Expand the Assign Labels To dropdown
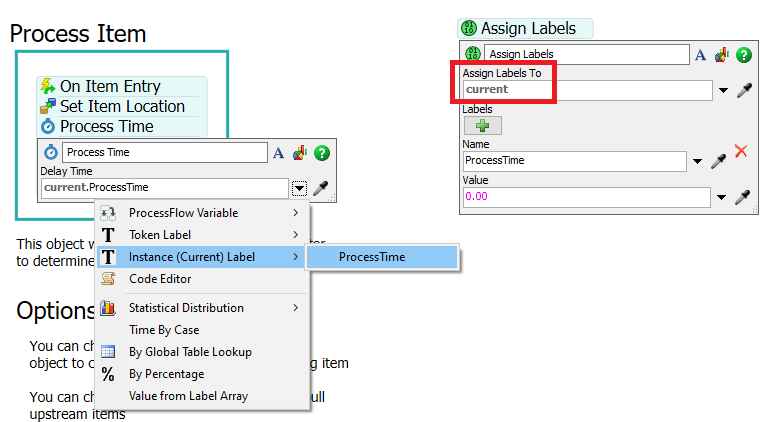The height and width of the screenshot is (422, 773). [x=723, y=90]
